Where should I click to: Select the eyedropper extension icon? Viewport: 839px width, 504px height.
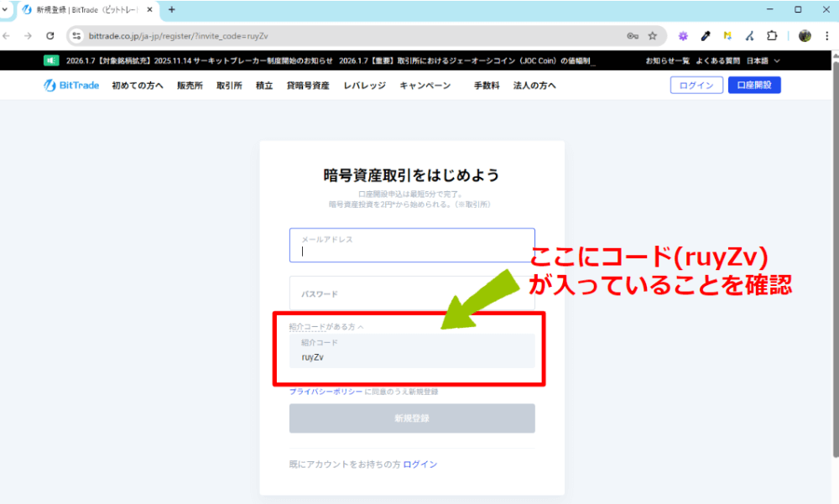(x=706, y=36)
